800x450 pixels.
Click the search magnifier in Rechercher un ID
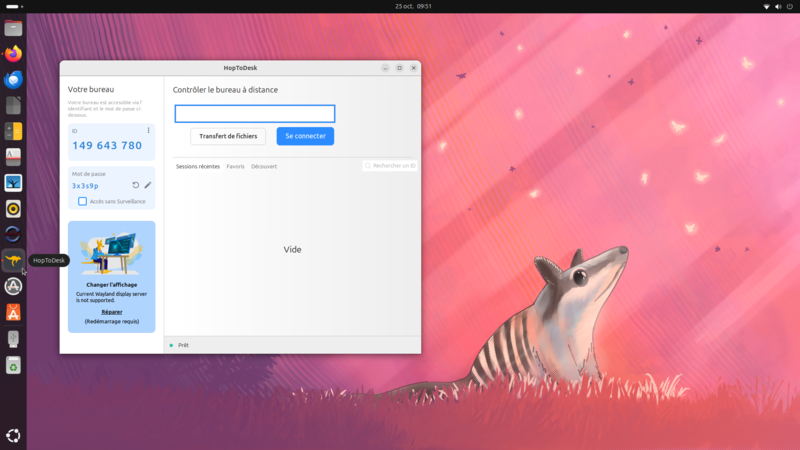(368, 166)
